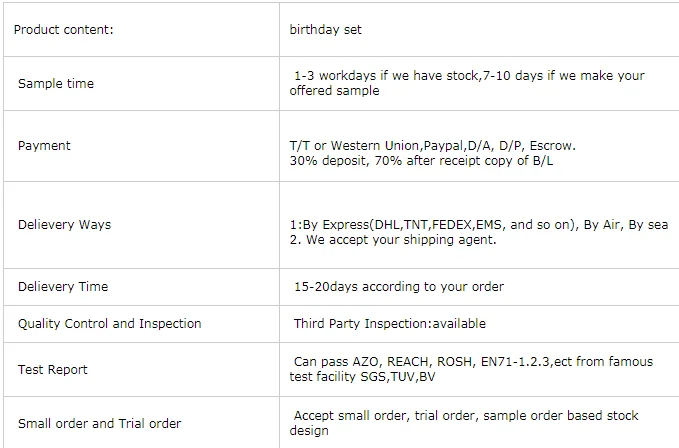The width and height of the screenshot is (679, 448).
Task: Select the "Payment" row label
Action: pyautogui.click(x=44, y=146)
